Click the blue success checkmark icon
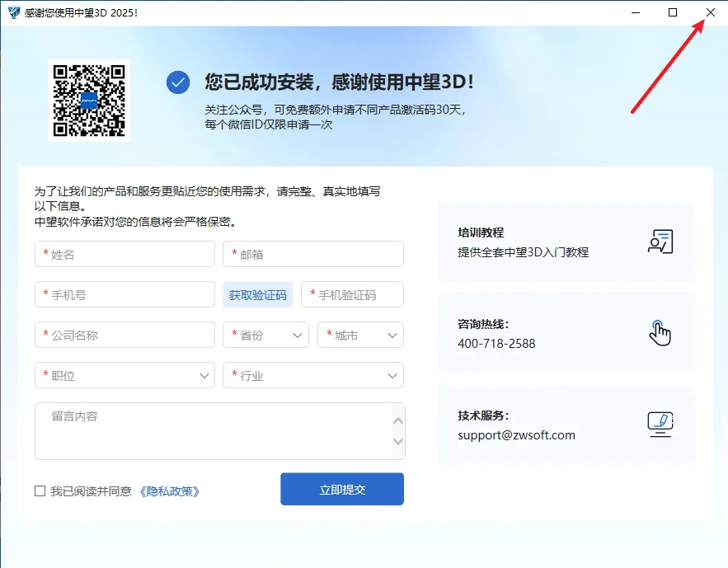 click(178, 82)
